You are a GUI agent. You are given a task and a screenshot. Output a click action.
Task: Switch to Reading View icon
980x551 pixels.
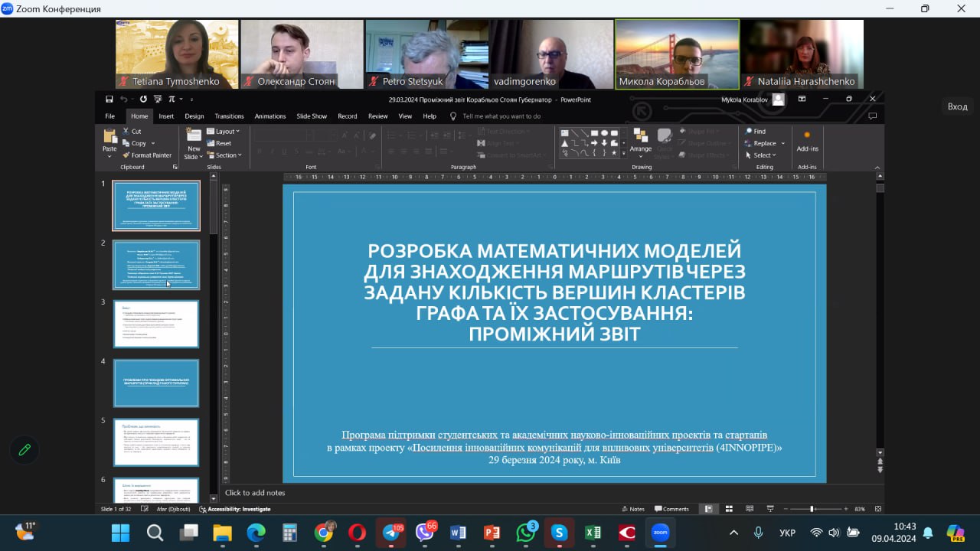click(x=748, y=509)
